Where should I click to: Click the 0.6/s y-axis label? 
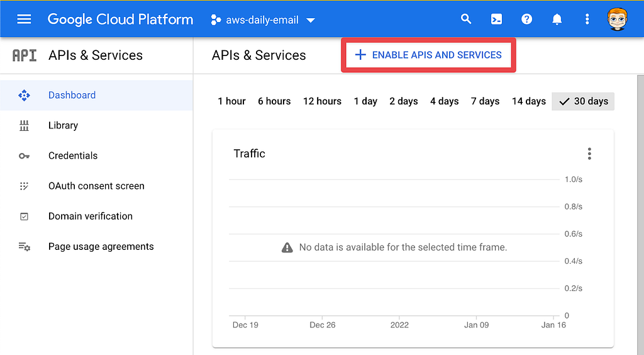[574, 234]
